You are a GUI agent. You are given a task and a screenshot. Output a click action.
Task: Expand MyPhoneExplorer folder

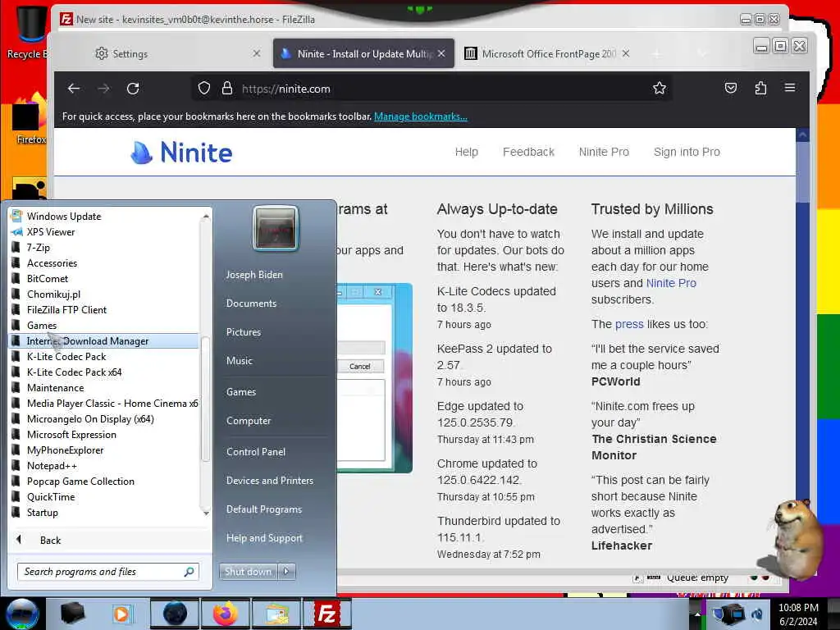pos(104,450)
